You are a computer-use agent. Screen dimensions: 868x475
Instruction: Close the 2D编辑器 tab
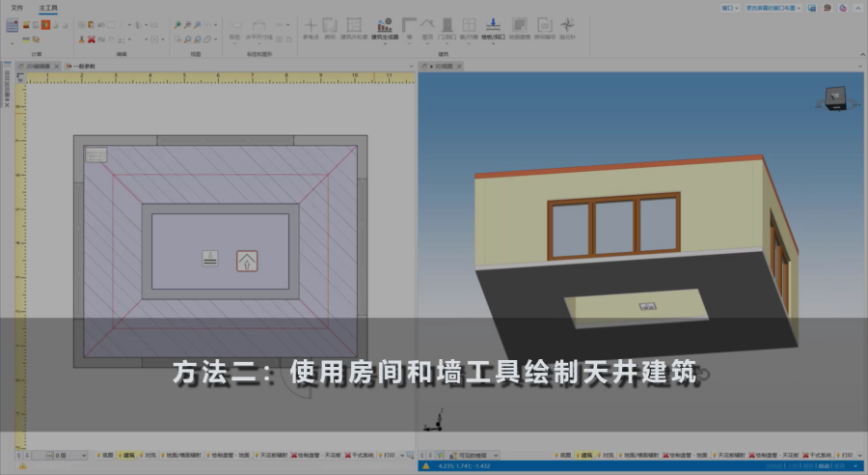pyautogui.click(x=57, y=65)
